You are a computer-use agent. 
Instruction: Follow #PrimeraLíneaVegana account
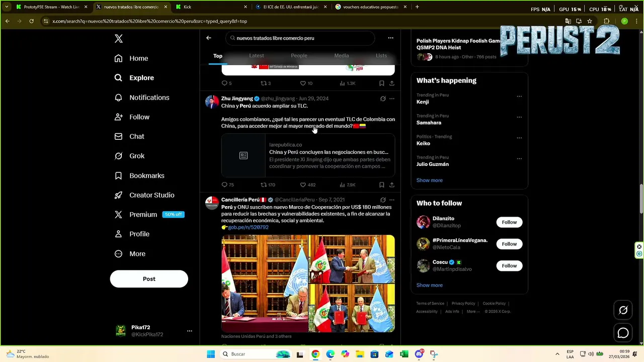pyautogui.click(x=509, y=244)
